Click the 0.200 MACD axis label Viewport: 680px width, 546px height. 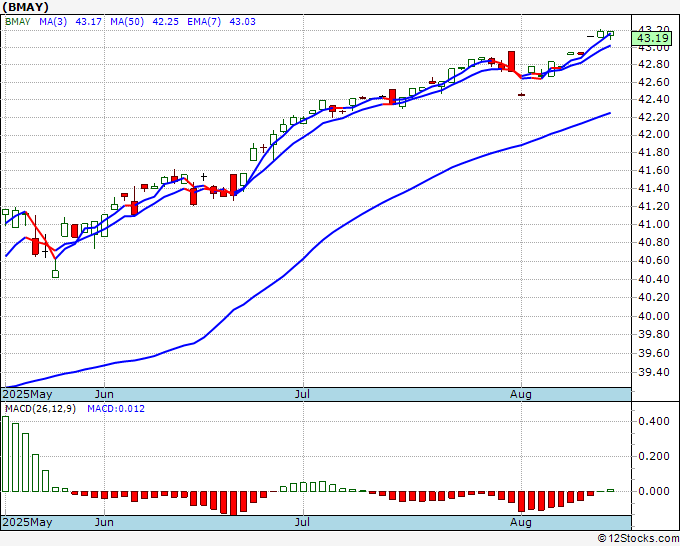[654, 456]
